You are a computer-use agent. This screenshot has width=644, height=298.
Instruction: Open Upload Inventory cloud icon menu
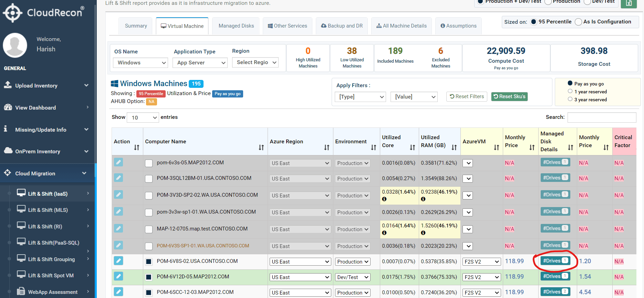coord(8,85)
